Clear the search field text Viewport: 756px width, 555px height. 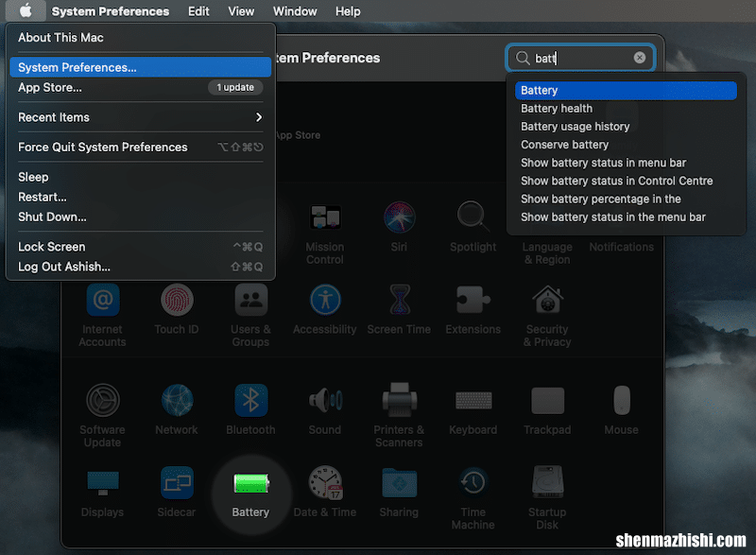coord(640,58)
